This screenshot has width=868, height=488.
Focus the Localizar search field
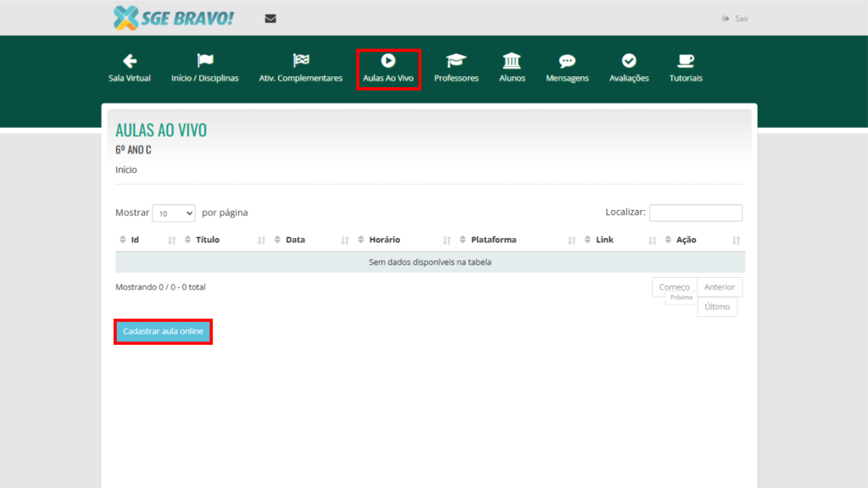[695, 213]
